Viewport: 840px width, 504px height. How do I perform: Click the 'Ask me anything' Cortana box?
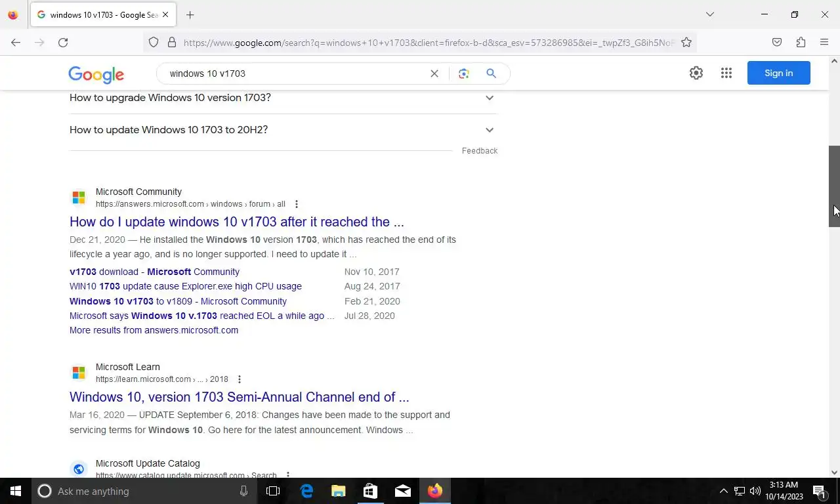tap(144, 491)
